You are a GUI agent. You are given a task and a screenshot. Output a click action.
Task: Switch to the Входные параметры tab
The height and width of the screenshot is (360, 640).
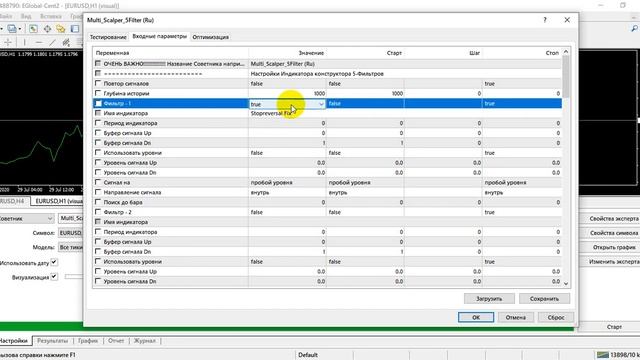point(160,36)
